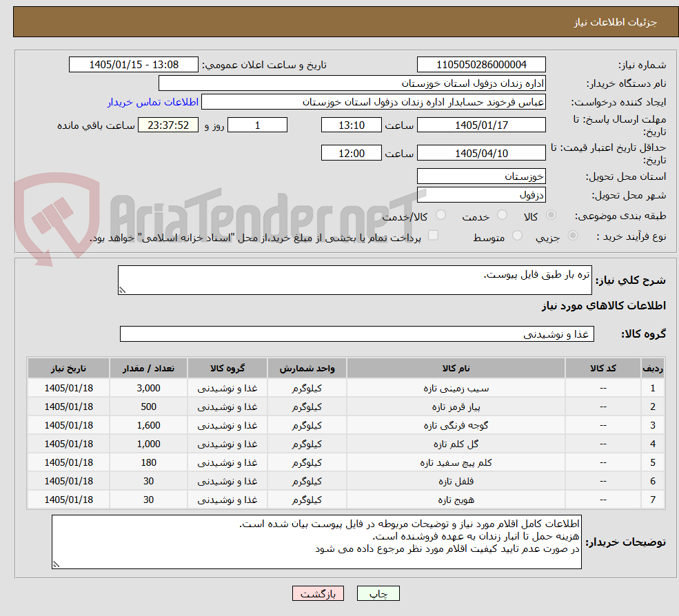Click the need date for هویج تازه
The width and height of the screenshot is (679, 616).
pyautogui.click(x=68, y=500)
